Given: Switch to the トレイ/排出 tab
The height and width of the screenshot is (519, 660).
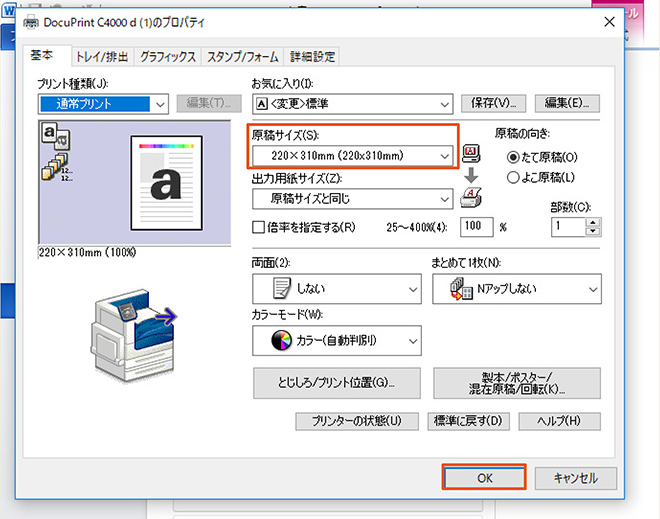Looking at the screenshot, I should tap(104, 57).
